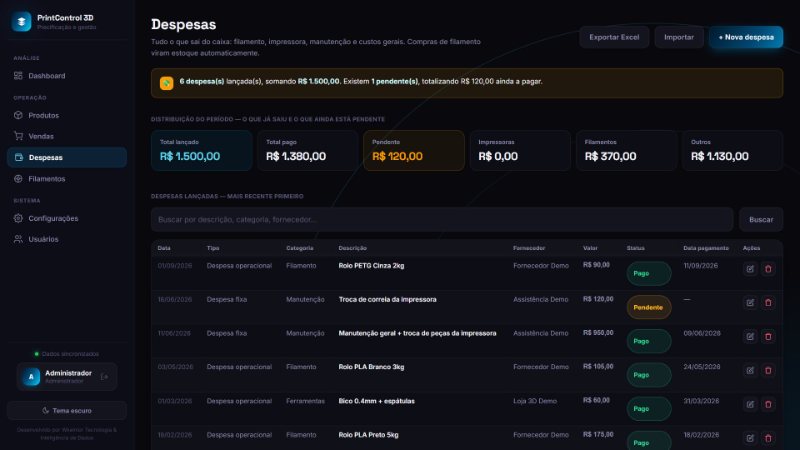The height and width of the screenshot is (450, 800).
Task: Click payment date 24/05/2026
Action: tap(702, 367)
